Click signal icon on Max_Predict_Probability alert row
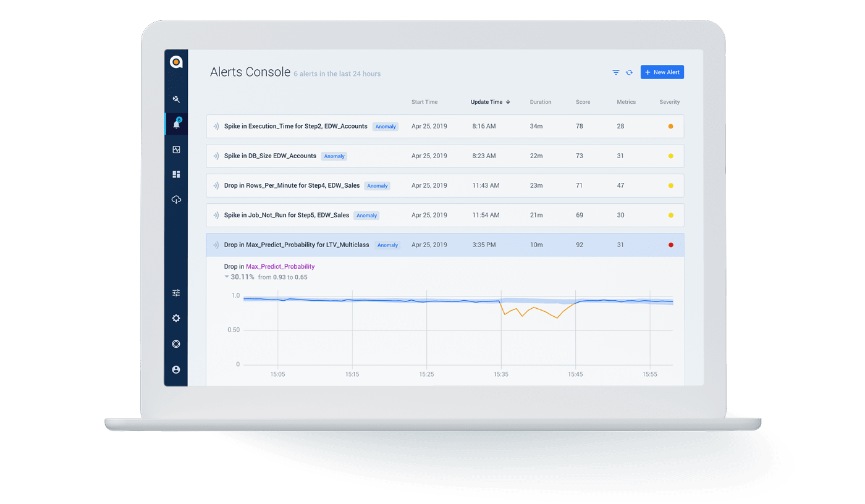The height and width of the screenshot is (504, 865). [x=216, y=245]
